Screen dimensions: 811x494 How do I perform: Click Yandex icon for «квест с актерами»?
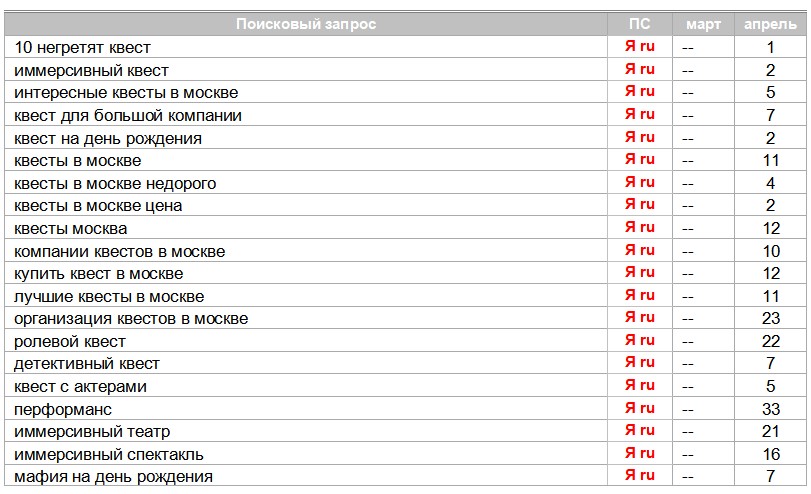click(x=640, y=385)
